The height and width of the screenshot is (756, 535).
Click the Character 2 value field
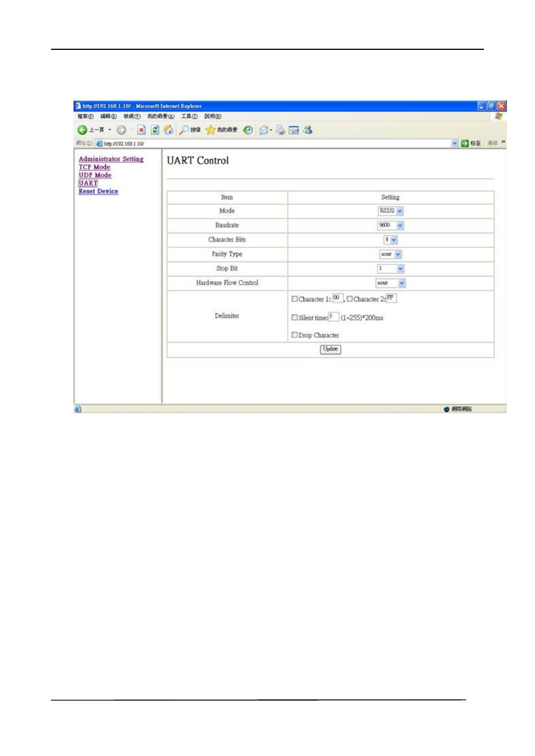pyautogui.click(x=391, y=298)
